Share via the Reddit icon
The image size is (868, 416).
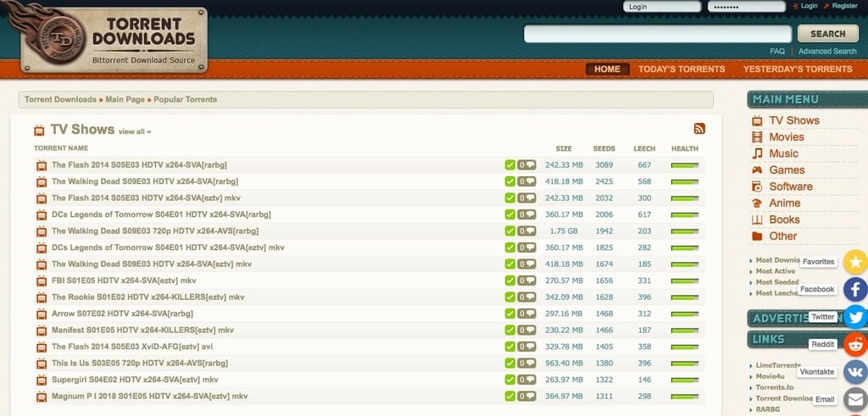point(855,344)
